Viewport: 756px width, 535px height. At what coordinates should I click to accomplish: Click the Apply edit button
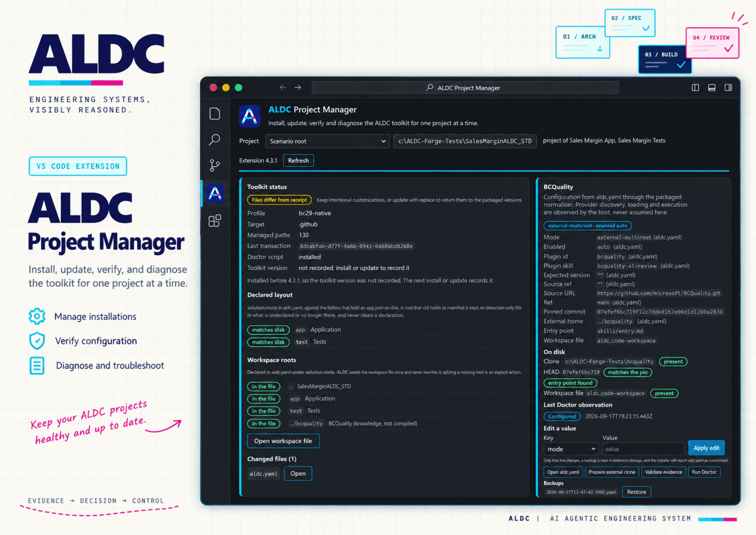point(706,448)
